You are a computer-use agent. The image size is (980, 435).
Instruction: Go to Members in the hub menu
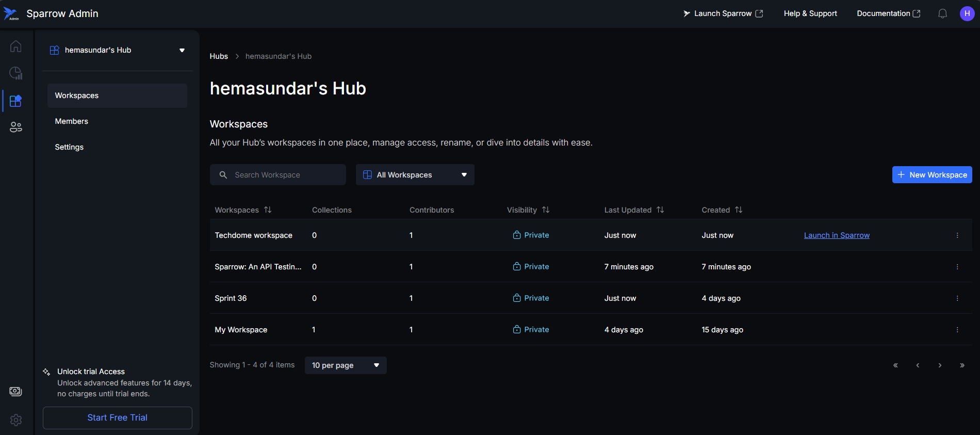[72, 121]
